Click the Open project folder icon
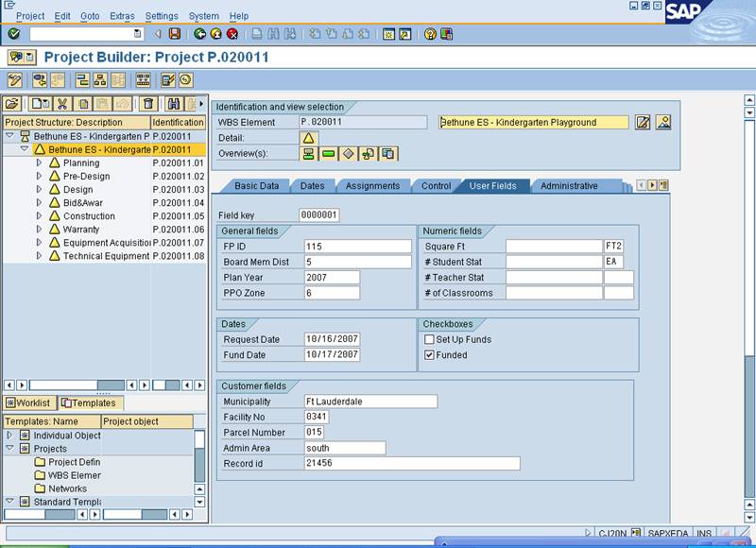 [x=12, y=104]
